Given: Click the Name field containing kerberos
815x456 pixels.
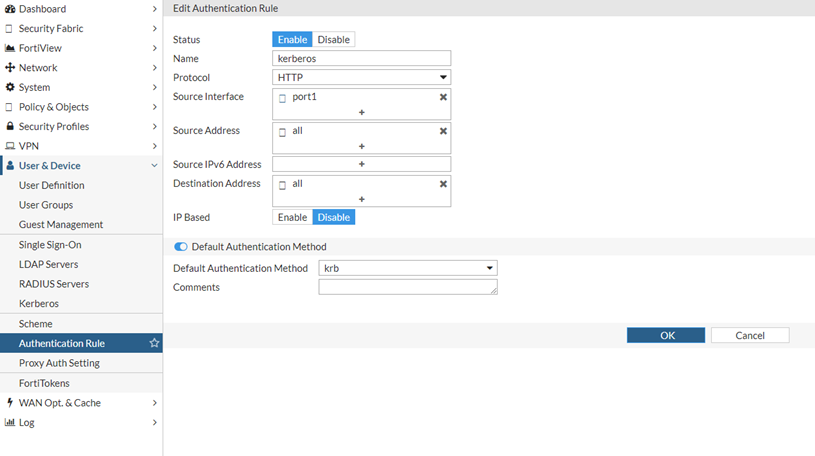Looking at the screenshot, I should coord(361,59).
